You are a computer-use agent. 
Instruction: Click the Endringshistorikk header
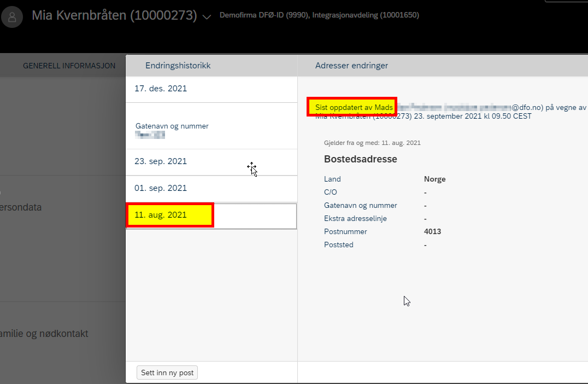(x=178, y=66)
